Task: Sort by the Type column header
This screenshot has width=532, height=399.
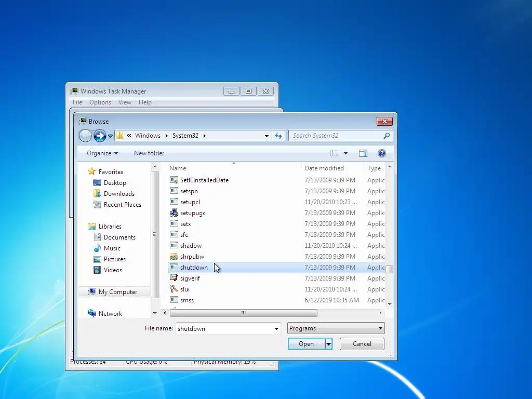Action: point(374,168)
